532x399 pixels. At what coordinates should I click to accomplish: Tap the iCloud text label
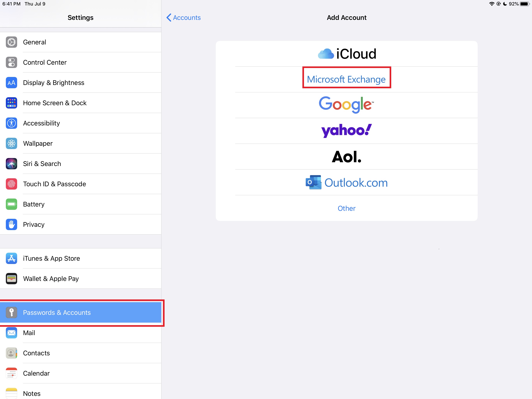tap(356, 54)
